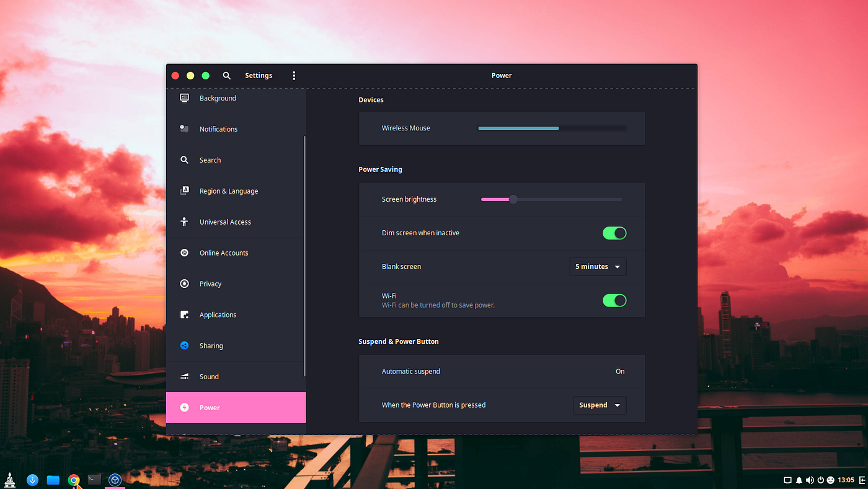Open the Search settings via magnifier icon
Image resolution: width=868 pixels, height=489 pixels.
(x=184, y=159)
